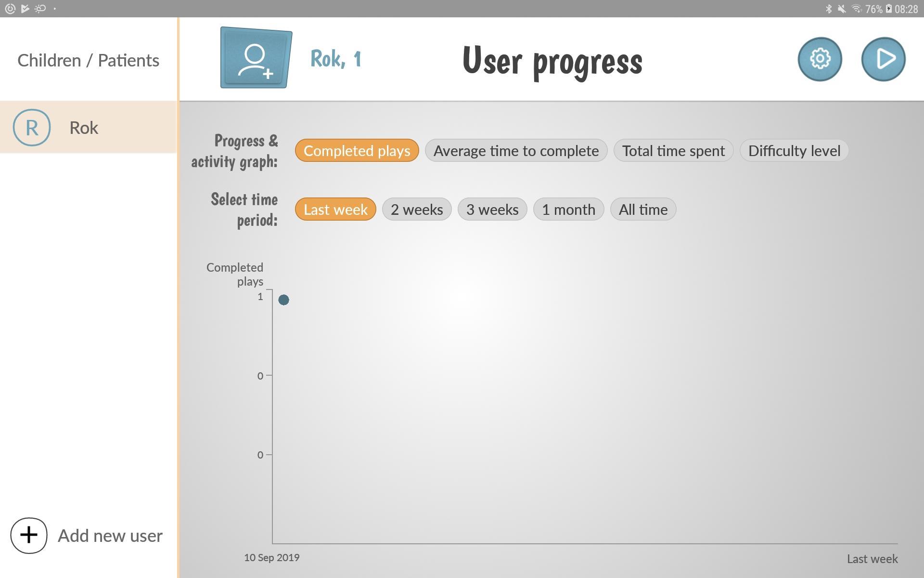The height and width of the screenshot is (578, 924).
Task: Select the All time time period
Action: click(643, 209)
